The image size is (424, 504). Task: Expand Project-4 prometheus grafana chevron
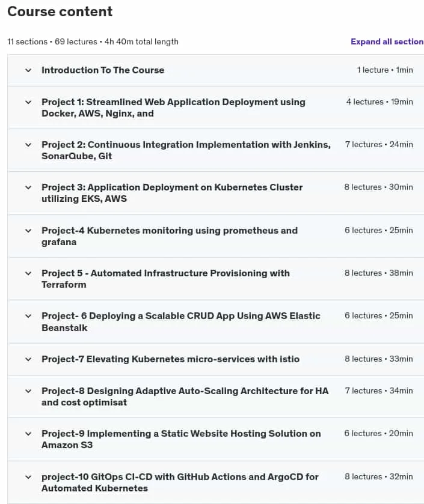28,231
